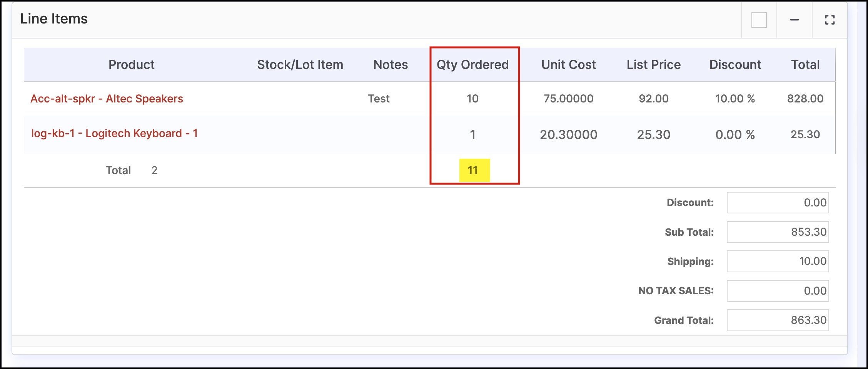Click the Discount column header
The width and height of the screenshot is (868, 369).
pyautogui.click(x=735, y=65)
